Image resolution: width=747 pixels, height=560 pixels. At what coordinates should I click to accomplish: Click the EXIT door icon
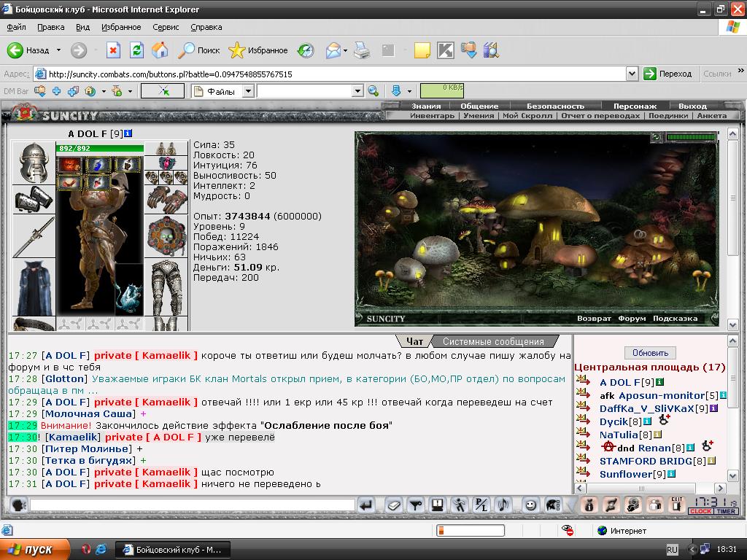coord(676,505)
